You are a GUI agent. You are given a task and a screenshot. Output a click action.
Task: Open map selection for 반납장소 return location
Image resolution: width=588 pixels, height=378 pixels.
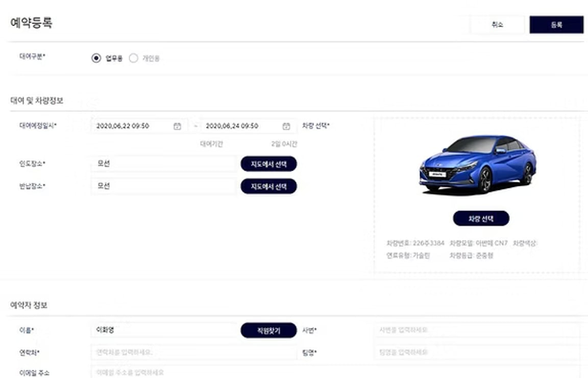[268, 186]
